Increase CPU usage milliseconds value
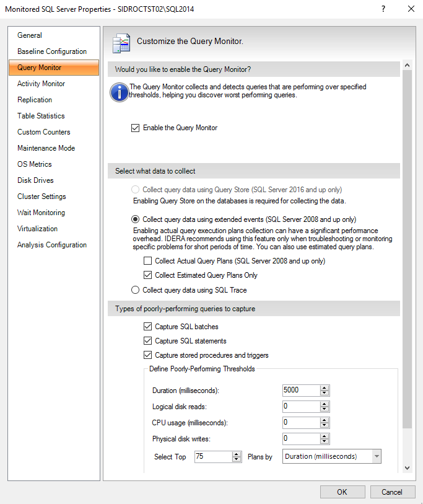The image size is (423, 504). coord(325,420)
